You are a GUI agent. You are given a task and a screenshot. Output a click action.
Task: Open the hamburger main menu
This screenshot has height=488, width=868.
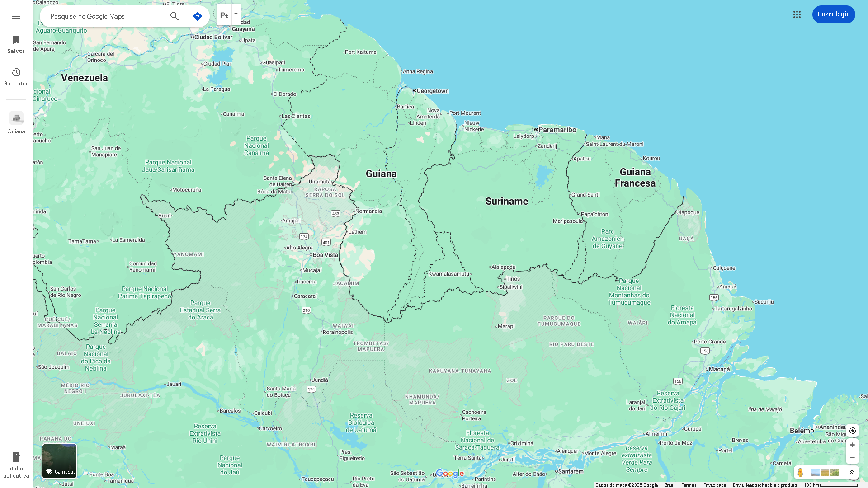pyautogui.click(x=16, y=16)
